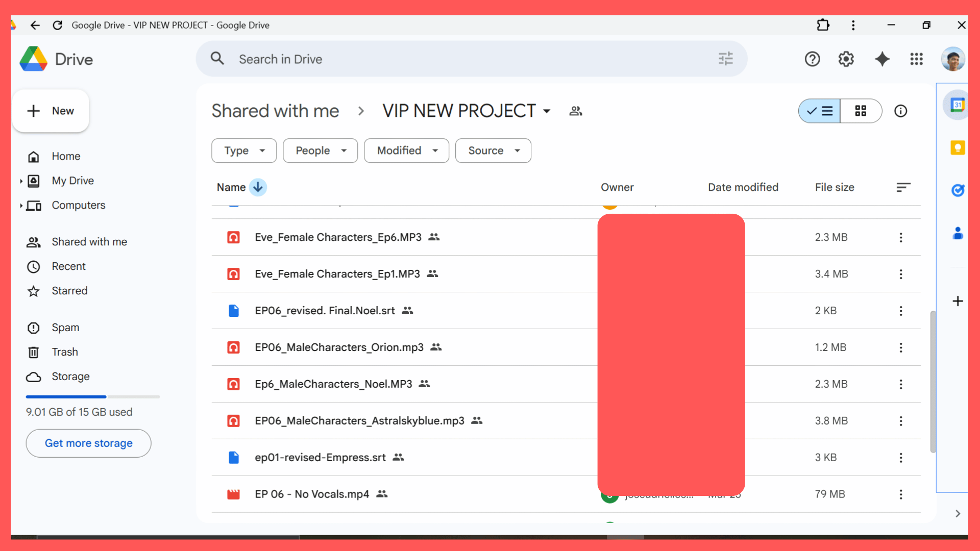This screenshot has height=551, width=980.
Task: Switch to grid layout view
Action: tap(861, 111)
